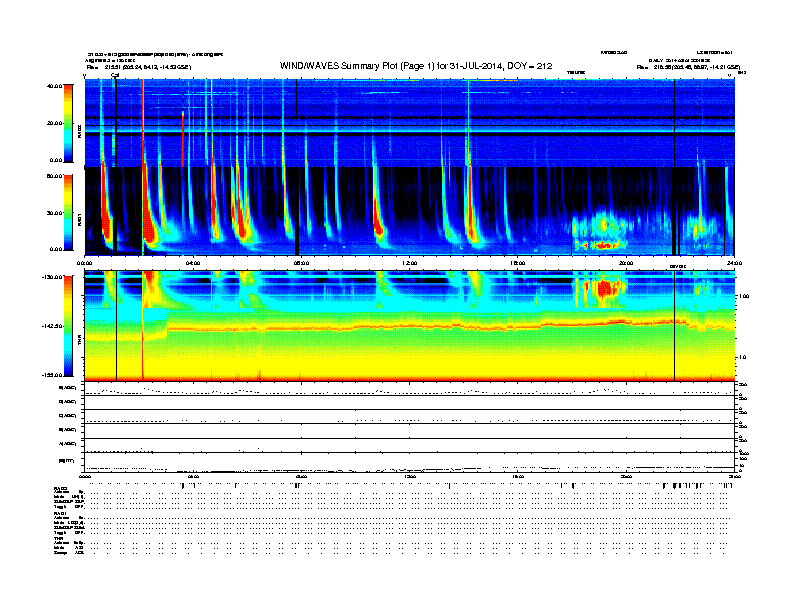The height and width of the screenshot is (612, 792).
Task: Click the 16:00 label under the RAD1 spectrogram
Action: tap(518, 263)
